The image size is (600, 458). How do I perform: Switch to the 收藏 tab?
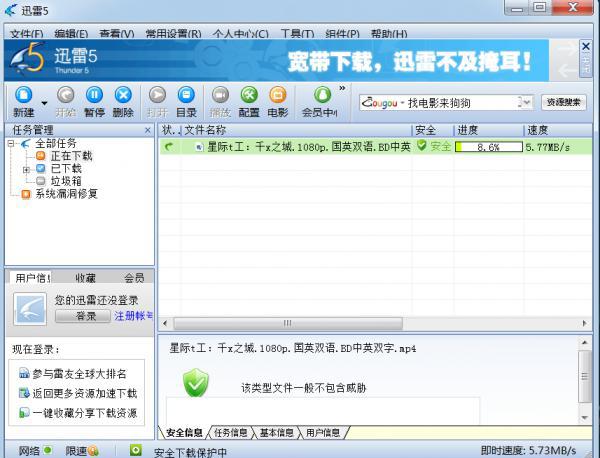pyautogui.click(x=85, y=278)
